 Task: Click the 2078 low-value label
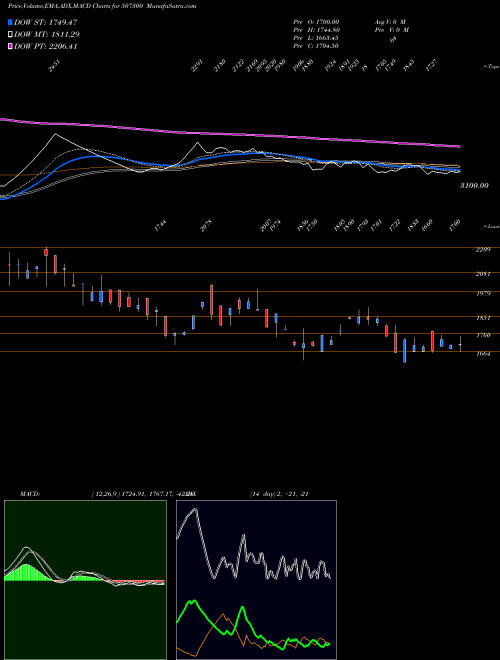(206, 226)
